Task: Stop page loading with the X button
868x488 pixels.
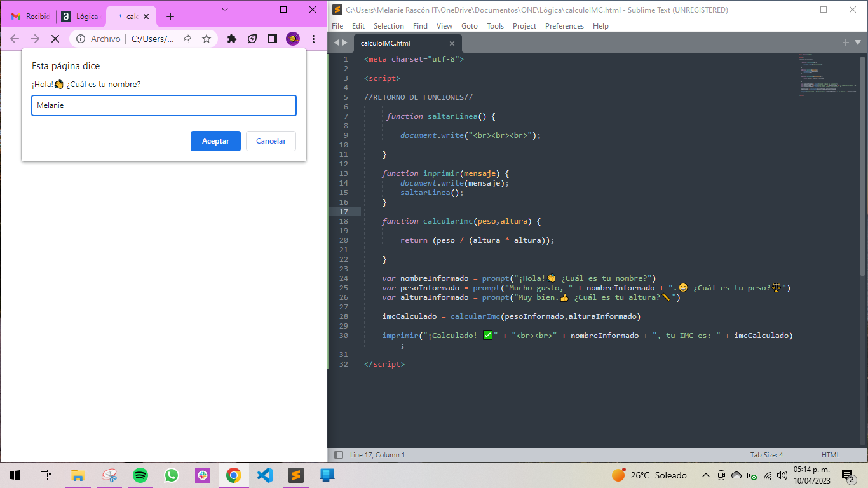Action: coord(55,39)
